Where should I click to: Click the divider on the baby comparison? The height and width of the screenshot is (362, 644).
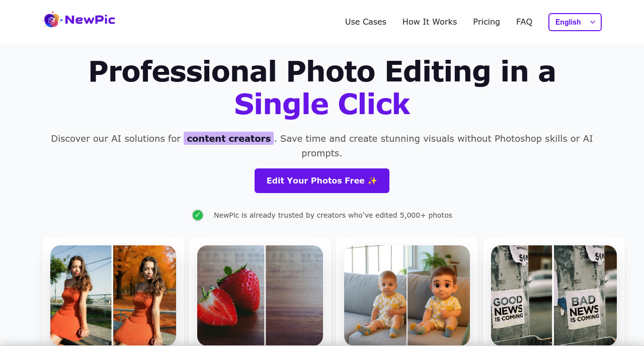pos(407,296)
